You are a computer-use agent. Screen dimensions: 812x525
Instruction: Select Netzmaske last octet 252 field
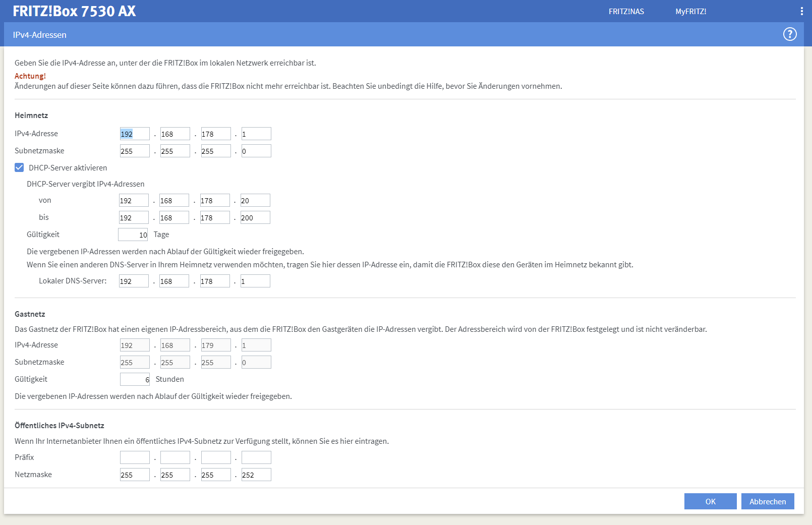pyautogui.click(x=256, y=475)
